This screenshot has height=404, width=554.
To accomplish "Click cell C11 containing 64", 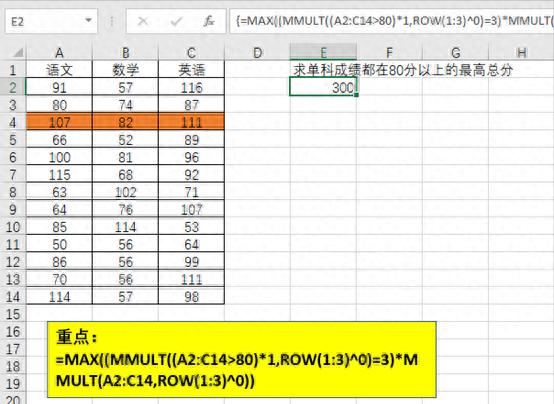I will (191, 244).
